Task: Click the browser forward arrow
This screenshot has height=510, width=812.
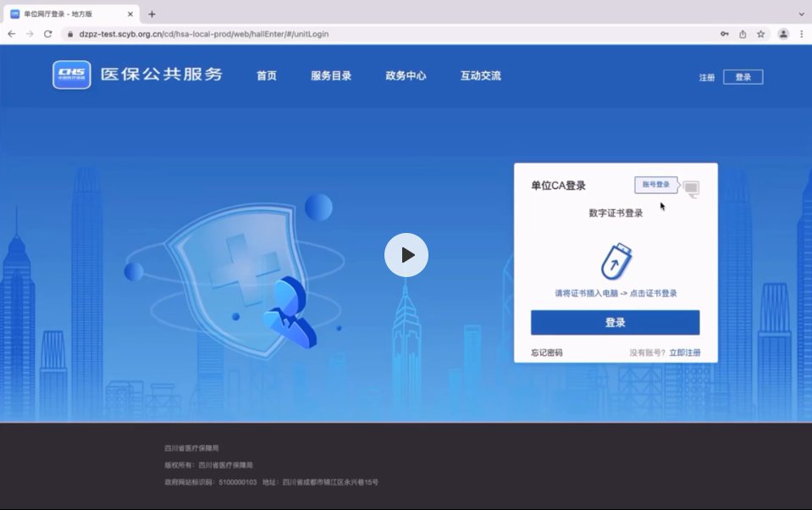Action: (x=30, y=34)
